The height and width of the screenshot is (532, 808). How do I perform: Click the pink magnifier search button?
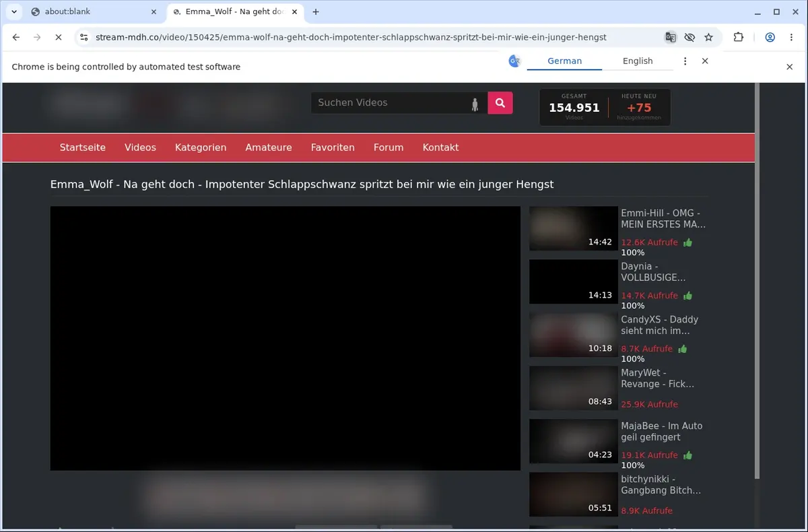500,103
